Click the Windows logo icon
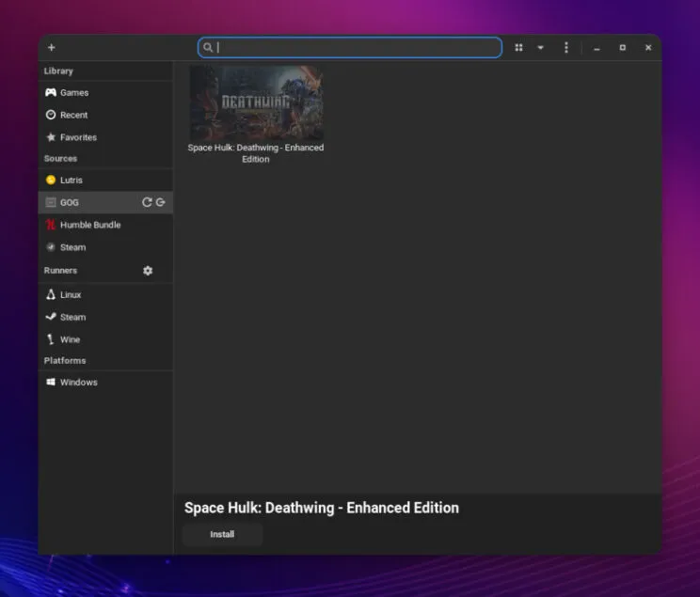 [x=51, y=382]
